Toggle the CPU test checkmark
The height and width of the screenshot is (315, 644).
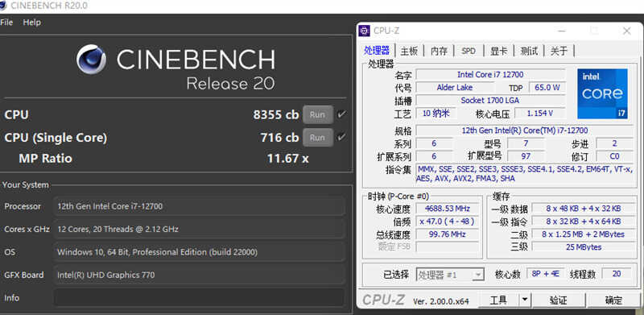point(341,114)
